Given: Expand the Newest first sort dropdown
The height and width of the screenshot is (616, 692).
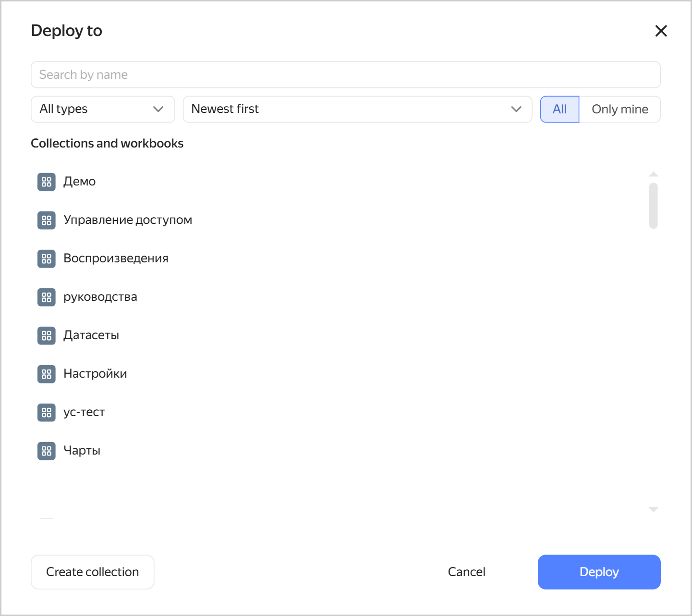Looking at the screenshot, I should coord(357,109).
